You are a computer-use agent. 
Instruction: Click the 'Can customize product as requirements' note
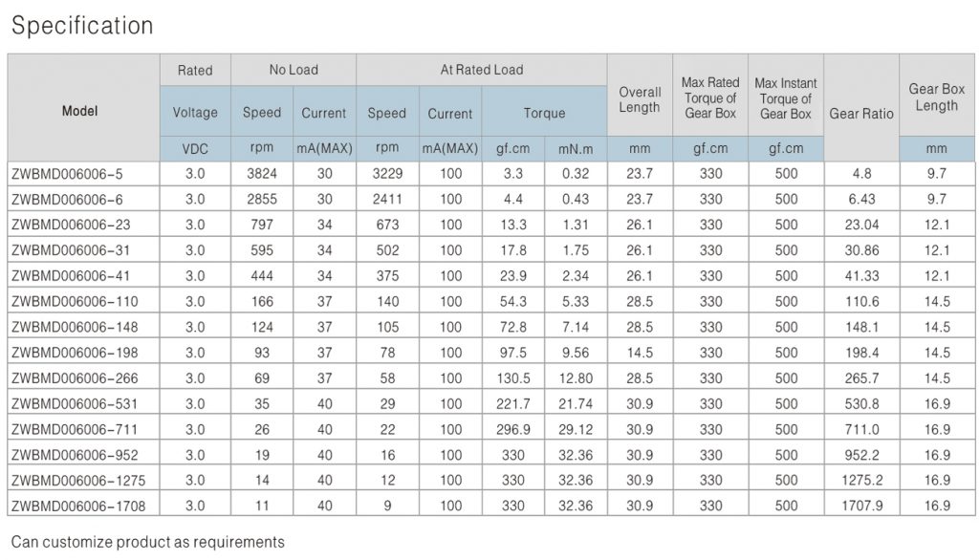pos(148,542)
